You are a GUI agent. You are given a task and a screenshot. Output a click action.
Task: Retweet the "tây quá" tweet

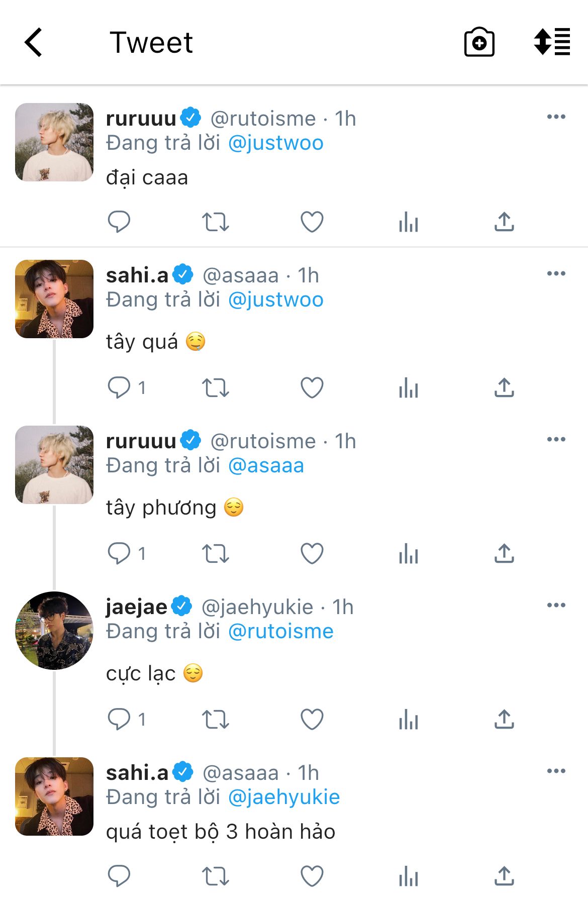[215, 388]
